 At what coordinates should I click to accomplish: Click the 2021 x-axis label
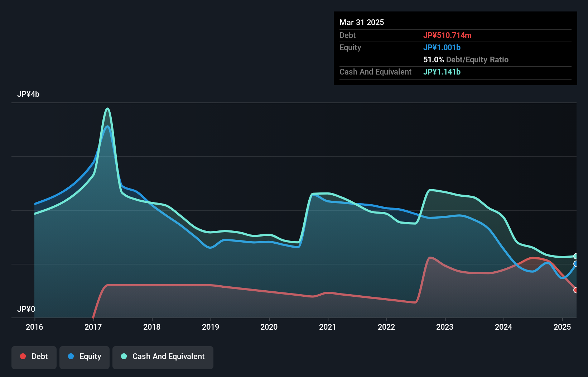point(328,327)
